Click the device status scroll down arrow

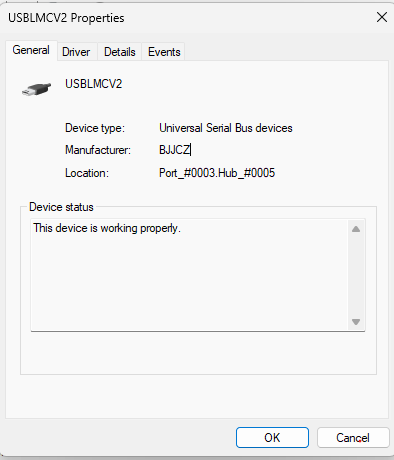click(x=356, y=322)
